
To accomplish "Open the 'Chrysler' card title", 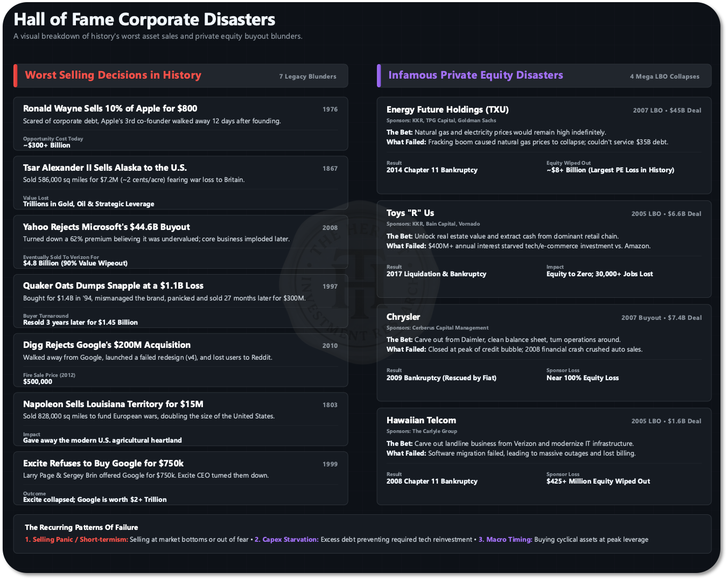I will click(x=403, y=317).
